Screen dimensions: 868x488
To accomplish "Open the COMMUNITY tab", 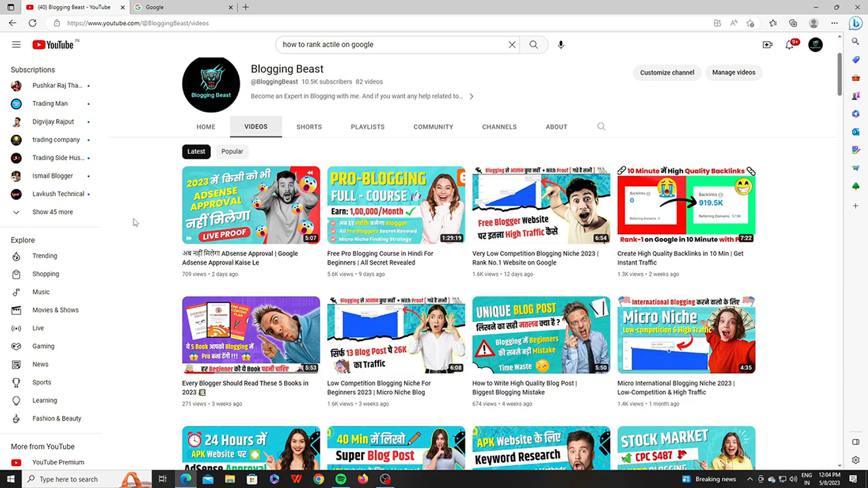I will [x=433, y=127].
